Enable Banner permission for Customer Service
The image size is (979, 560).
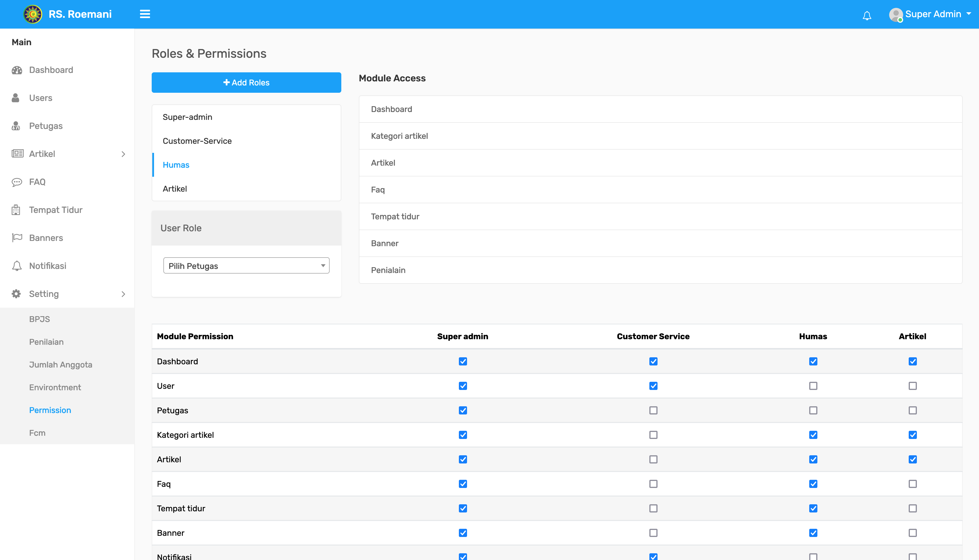(x=653, y=533)
